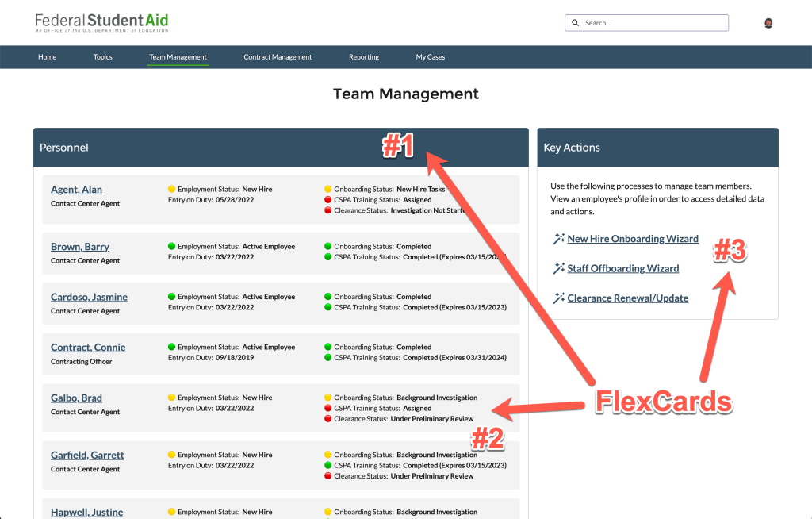Image resolution: width=812 pixels, height=519 pixels.
Task: Switch to the Contract Management tab
Action: coord(278,57)
